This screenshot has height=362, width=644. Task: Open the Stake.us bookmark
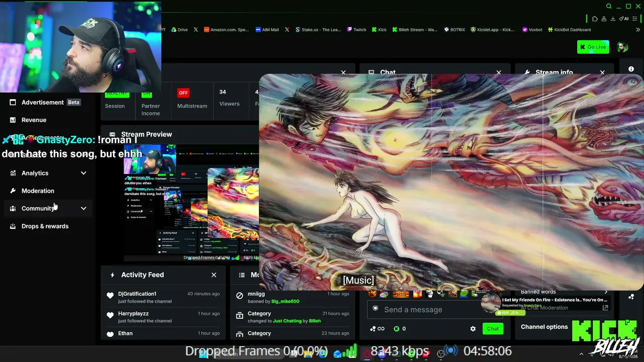(x=318, y=30)
